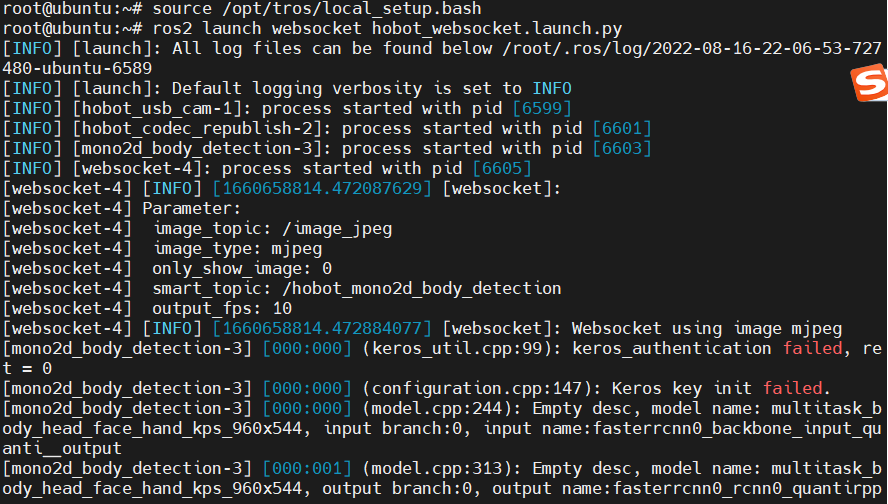
Task: Click the red 'failed' in keros_authentication line
Action: pos(813,348)
